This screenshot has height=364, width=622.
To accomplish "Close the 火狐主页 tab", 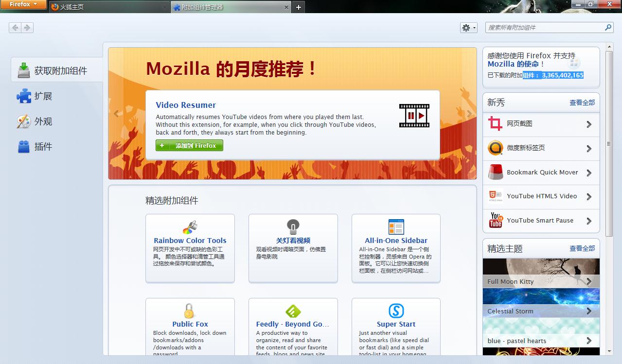I will tap(164, 7).
